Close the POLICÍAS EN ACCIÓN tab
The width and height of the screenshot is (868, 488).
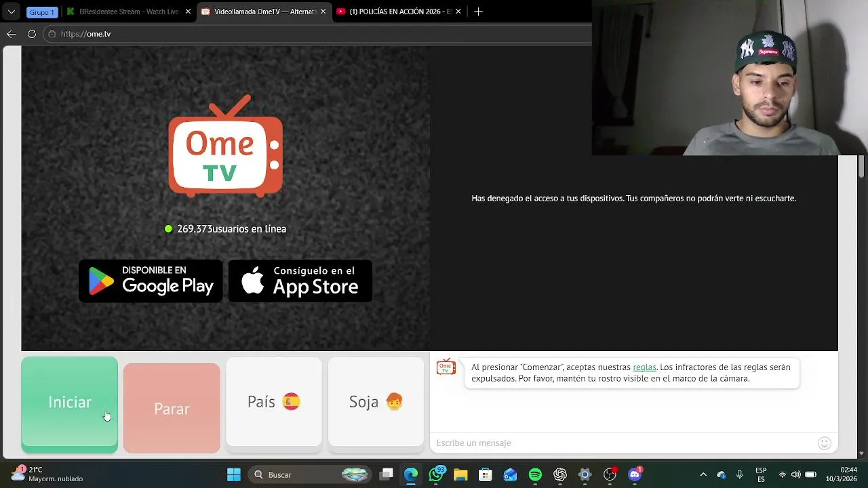458,12
